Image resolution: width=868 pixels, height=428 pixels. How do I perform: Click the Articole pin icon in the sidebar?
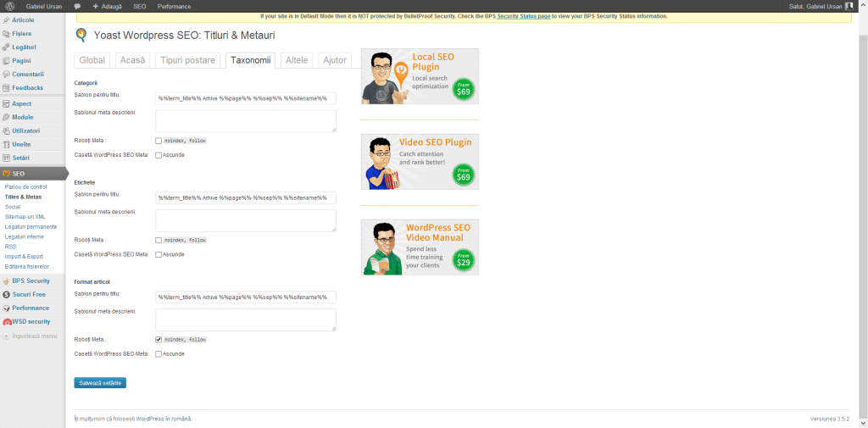coord(6,19)
